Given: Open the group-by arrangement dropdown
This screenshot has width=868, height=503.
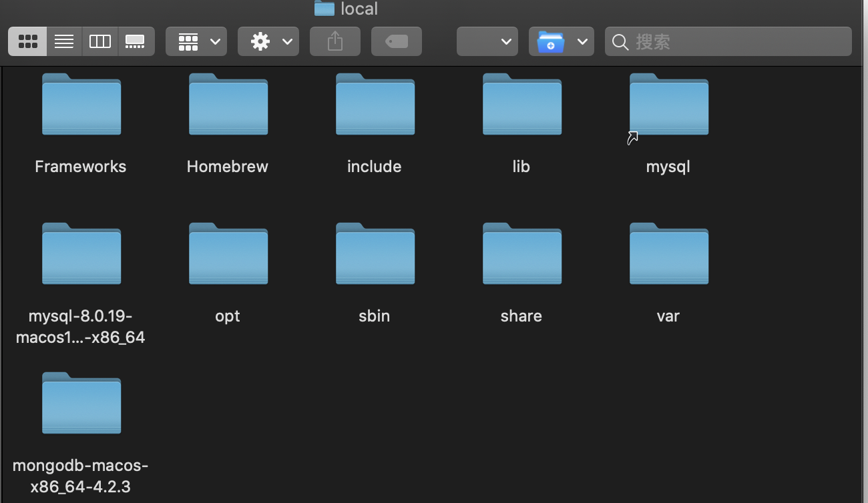Looking at the screenshot, I should tap(196, 41).
